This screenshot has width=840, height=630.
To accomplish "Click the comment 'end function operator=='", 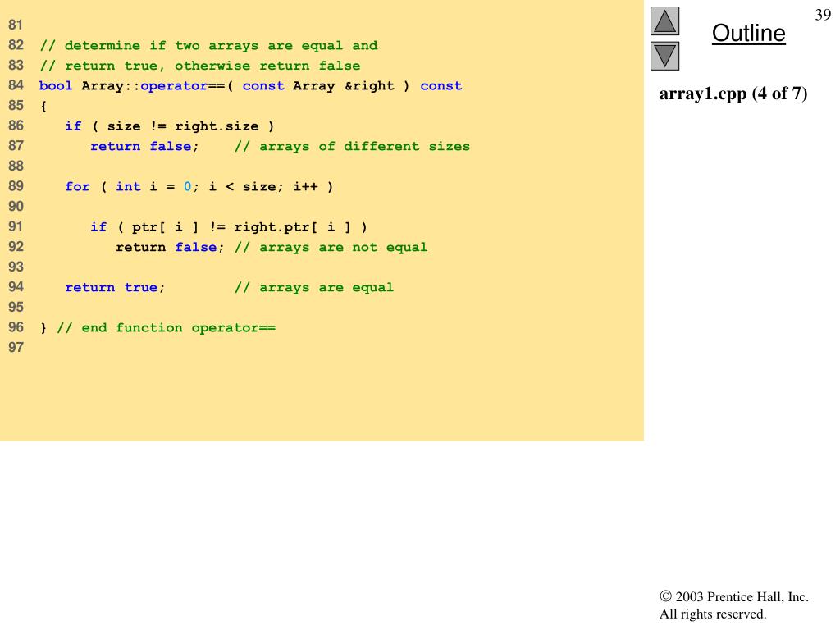I will click(166, 328).
